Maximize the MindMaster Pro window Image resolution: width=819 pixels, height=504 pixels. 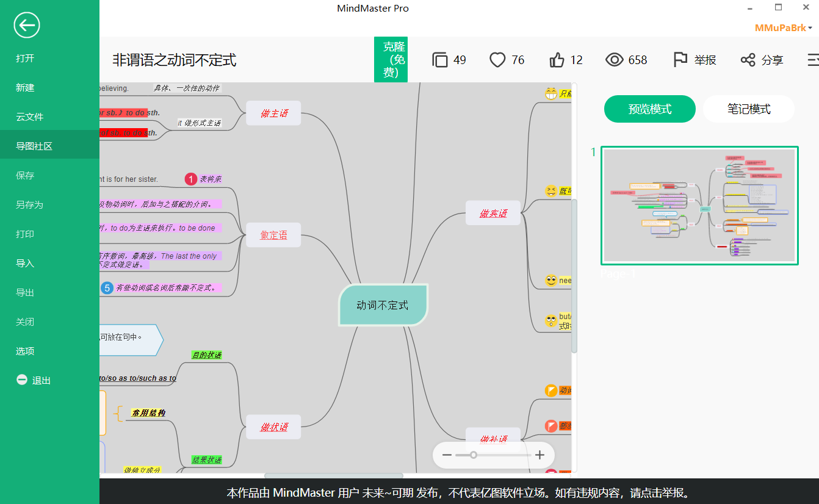click(x=778, y=7)
